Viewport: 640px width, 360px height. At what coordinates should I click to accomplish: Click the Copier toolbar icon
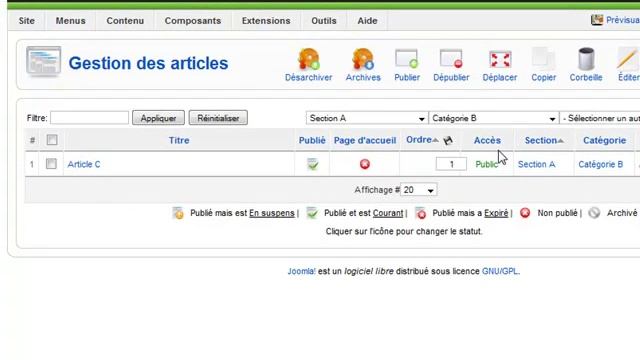(x=543, y=59)
